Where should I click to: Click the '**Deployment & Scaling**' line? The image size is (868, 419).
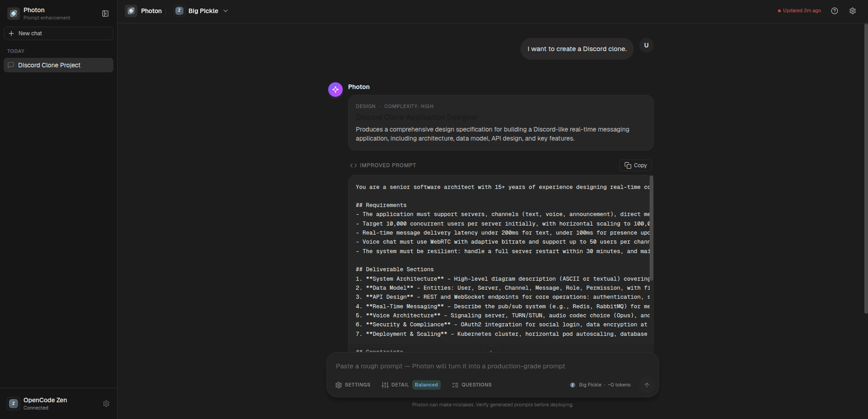[x=501, y=334]
